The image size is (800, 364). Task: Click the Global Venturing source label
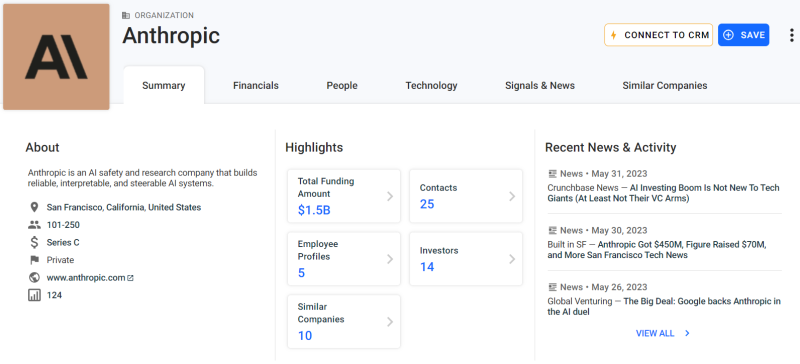coord(579,301)
